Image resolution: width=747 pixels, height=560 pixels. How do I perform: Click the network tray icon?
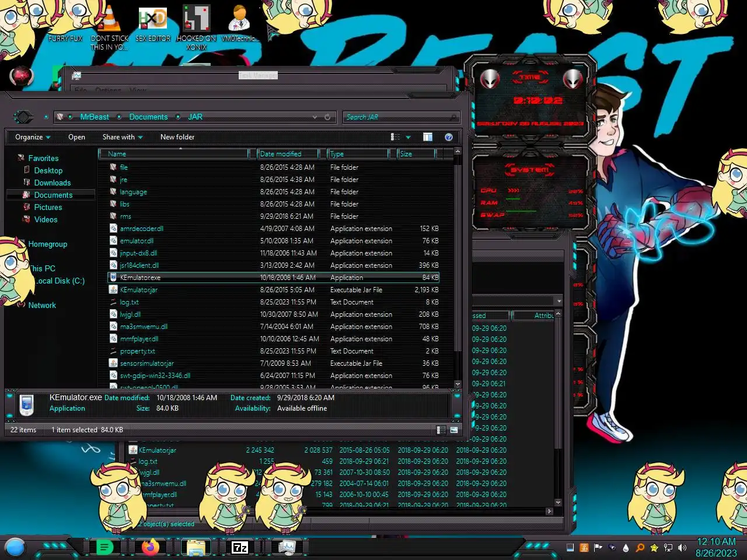pyautogui.click(x=668, y=548)
